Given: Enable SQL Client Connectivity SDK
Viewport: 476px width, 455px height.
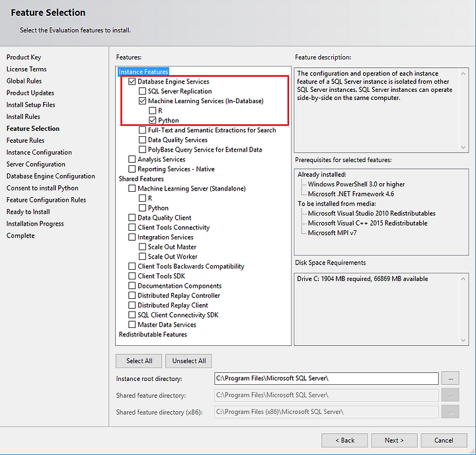Looking at the screenshot, I should tap(132, 315).
